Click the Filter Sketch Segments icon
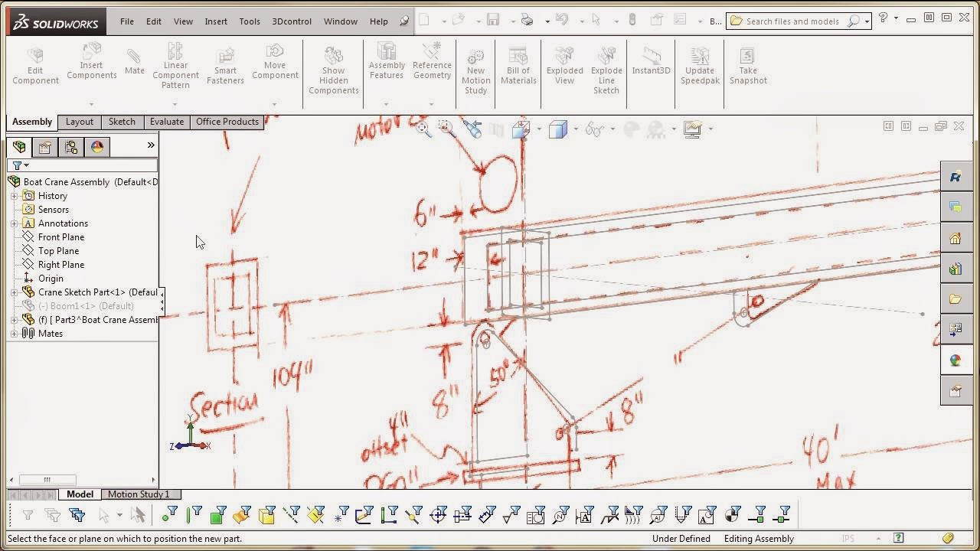Viewport: 980px width, 551px height. click(x=388, y=515)
